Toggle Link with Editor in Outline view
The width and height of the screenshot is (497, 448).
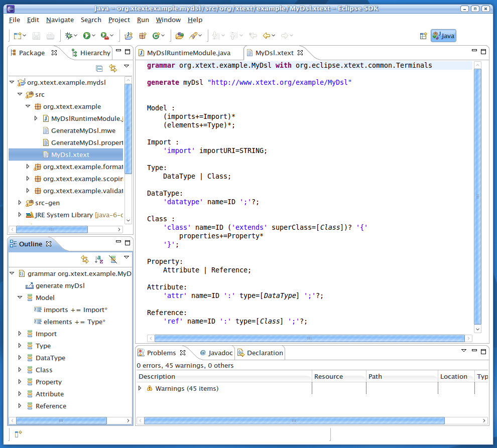(x=85, y=259)
